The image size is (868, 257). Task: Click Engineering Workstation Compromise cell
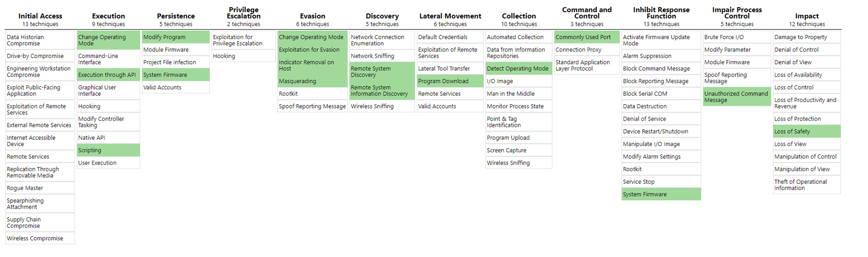point(40,71)
